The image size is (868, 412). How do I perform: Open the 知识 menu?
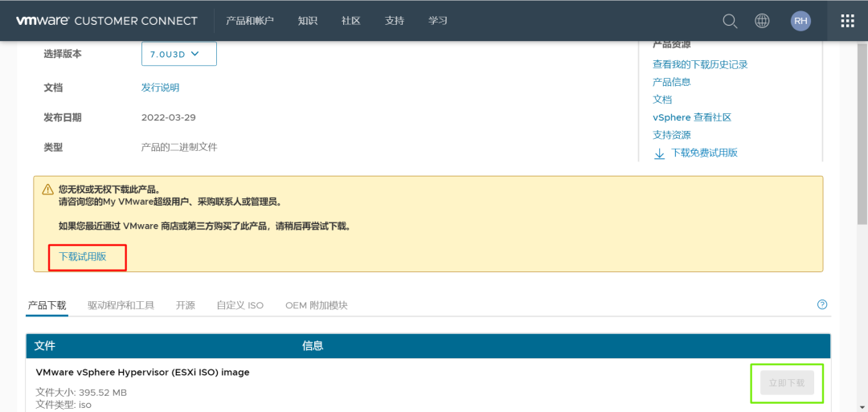pyautogui.click(x=307, y=21)
